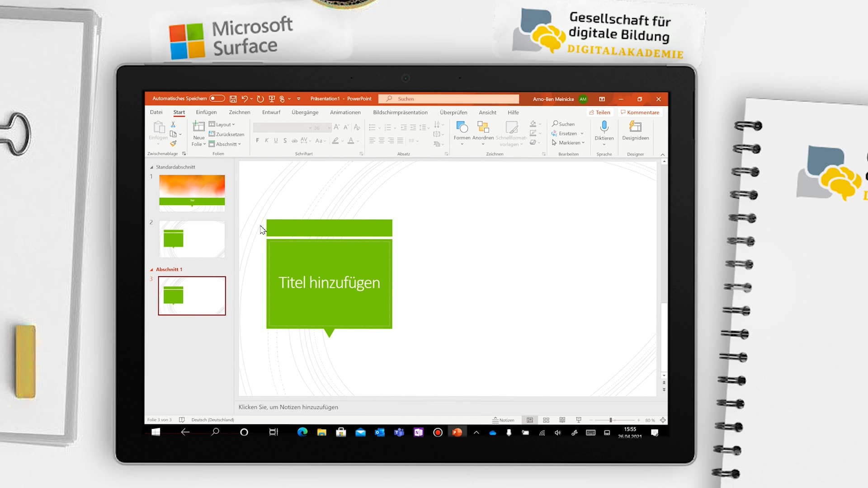868x488 pixels.
Task: Decrease font size with the smaller A icon
Action: click(x=346, y=127)
